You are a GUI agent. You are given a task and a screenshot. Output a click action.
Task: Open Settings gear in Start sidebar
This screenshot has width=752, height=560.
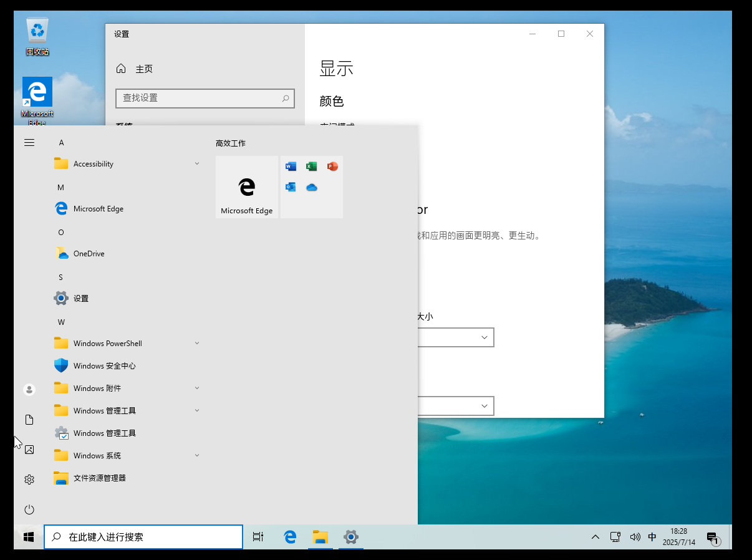(x=29, y=480)
